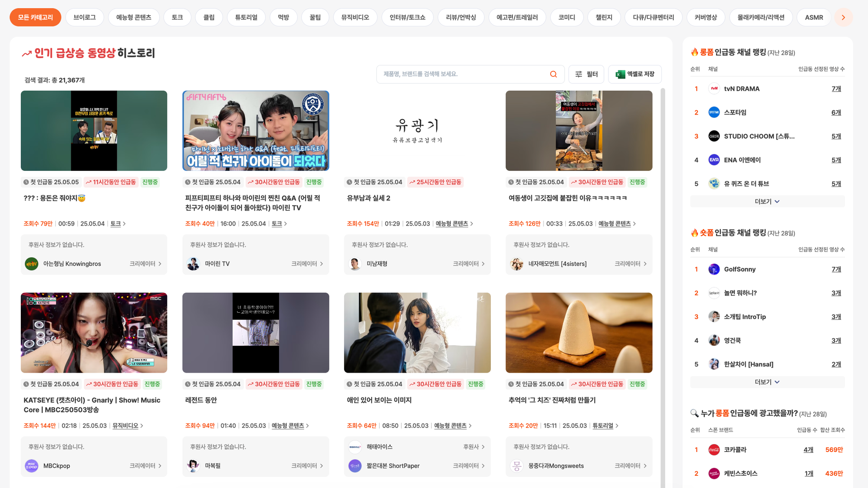Open the 필터 sliders icon
The image size is (868, 488).
point(578,74)
